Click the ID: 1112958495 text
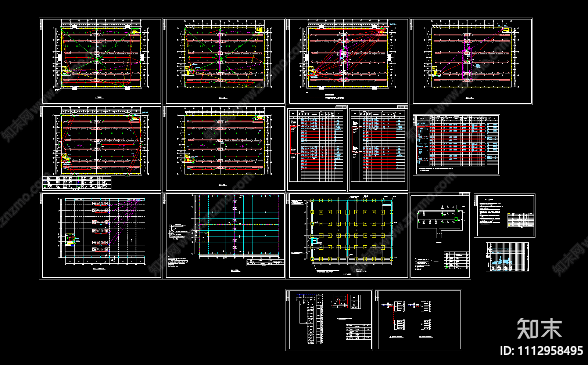This screenshot has height=365, width=588. (541, 351)
